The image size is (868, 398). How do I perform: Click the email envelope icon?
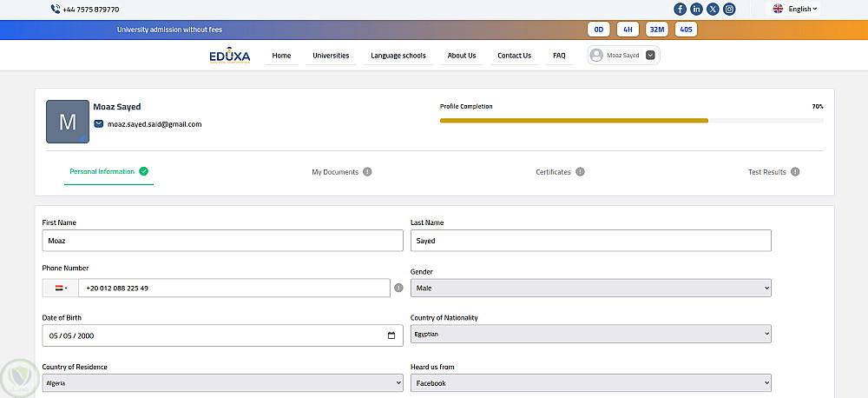point(99,124)
